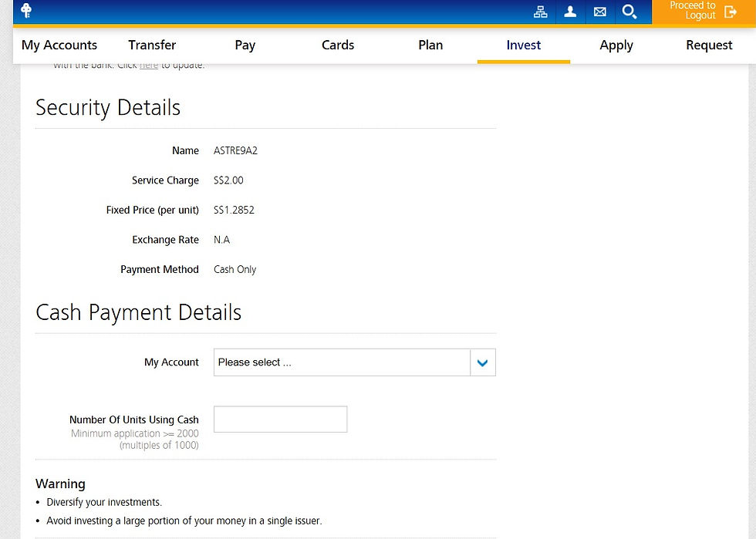Open the user profile icon
Screen dimensions: 756x539
coord(570,12)
